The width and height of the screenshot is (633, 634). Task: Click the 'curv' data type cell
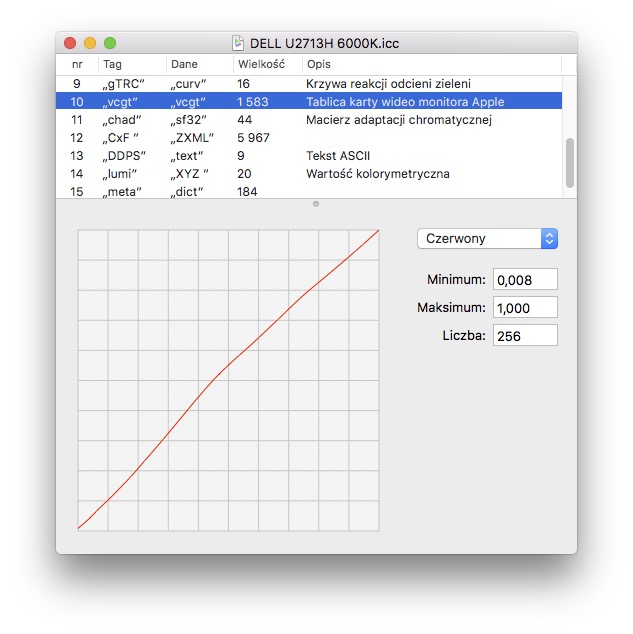[188, 84]
